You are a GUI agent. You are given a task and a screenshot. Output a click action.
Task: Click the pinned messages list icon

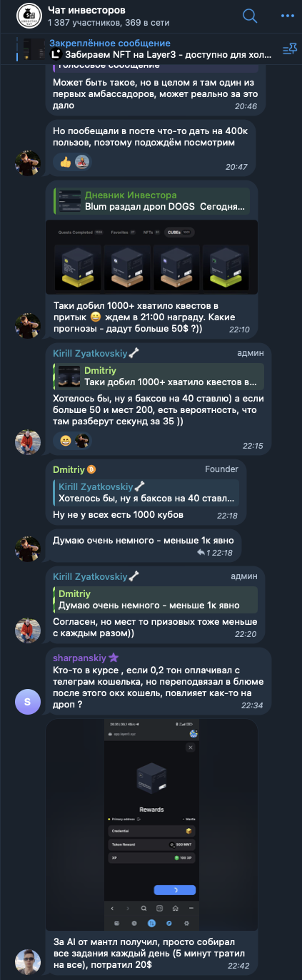click(289, 49)
